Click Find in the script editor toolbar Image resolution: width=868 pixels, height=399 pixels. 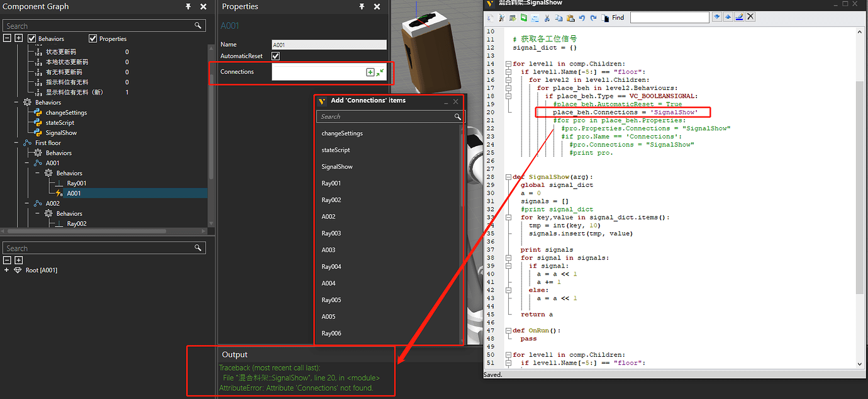(x=618, y=18)
